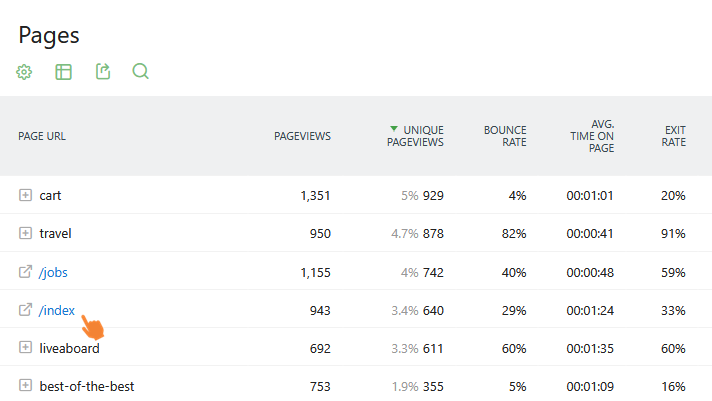This screenshot has height=401, width=712.
Task: Select the cart row label
Action: click(x=50, y=196)
